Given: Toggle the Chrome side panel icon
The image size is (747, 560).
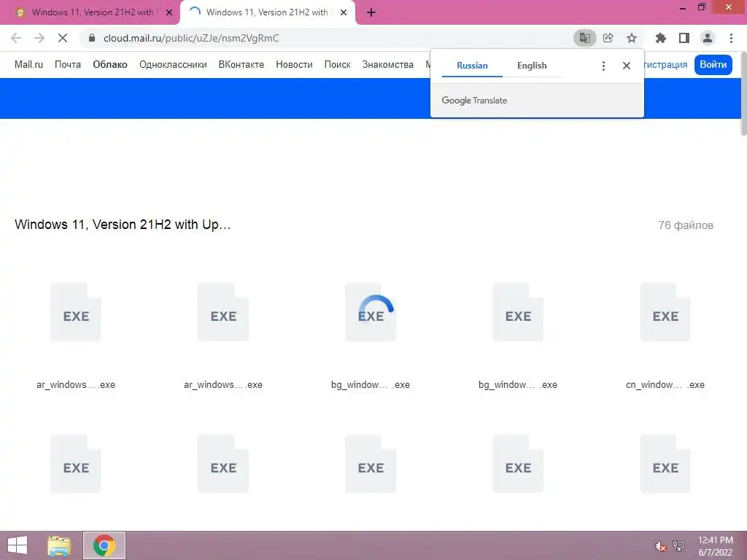Looking at the screenshot, I should [x=684, y=38].
